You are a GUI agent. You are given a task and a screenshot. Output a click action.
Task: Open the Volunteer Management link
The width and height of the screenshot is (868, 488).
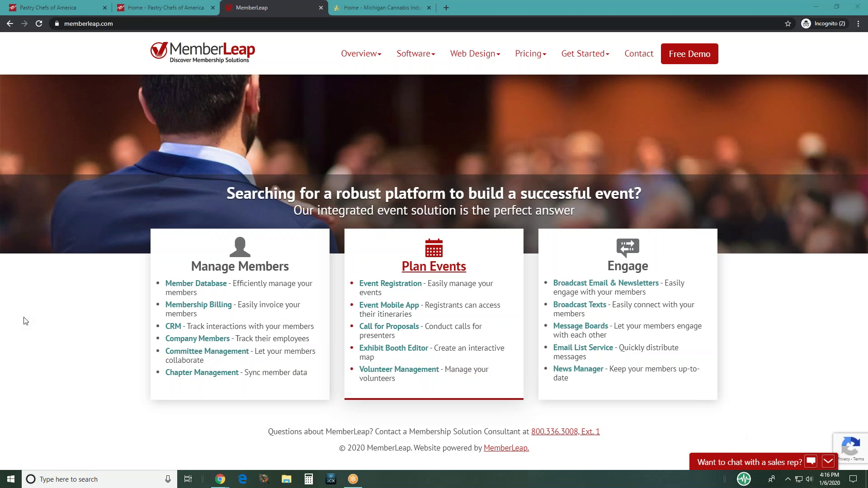pos(399,369)
